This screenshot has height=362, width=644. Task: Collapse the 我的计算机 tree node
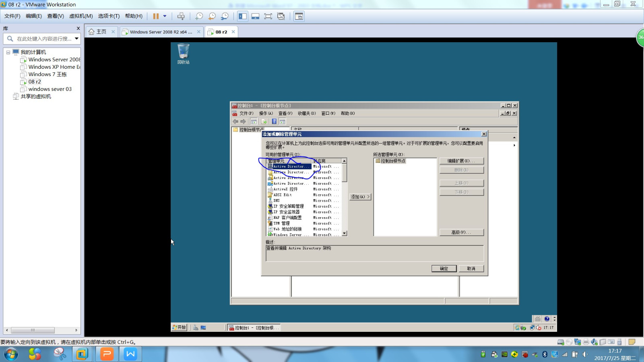8,52
